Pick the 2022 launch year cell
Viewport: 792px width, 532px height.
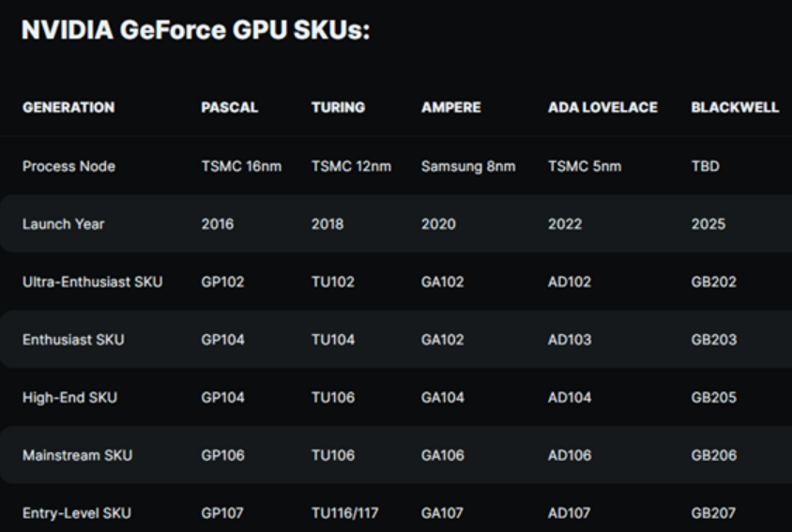point(565,224)
